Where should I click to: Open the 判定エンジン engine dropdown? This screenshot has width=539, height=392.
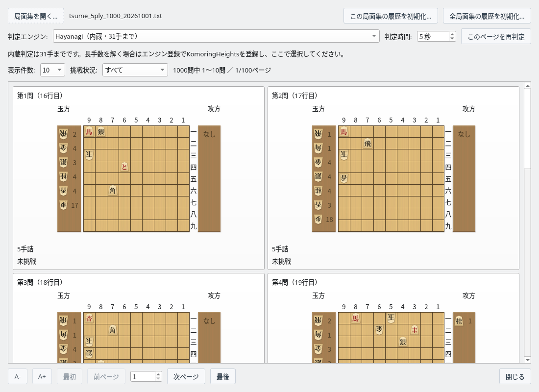(x=216, y=36)
